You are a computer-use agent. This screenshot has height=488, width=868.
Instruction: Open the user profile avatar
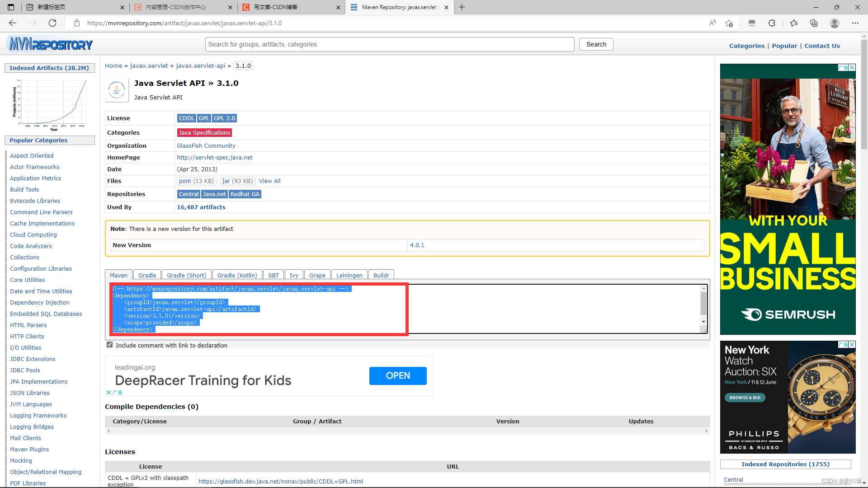click(x=835, y=23)
